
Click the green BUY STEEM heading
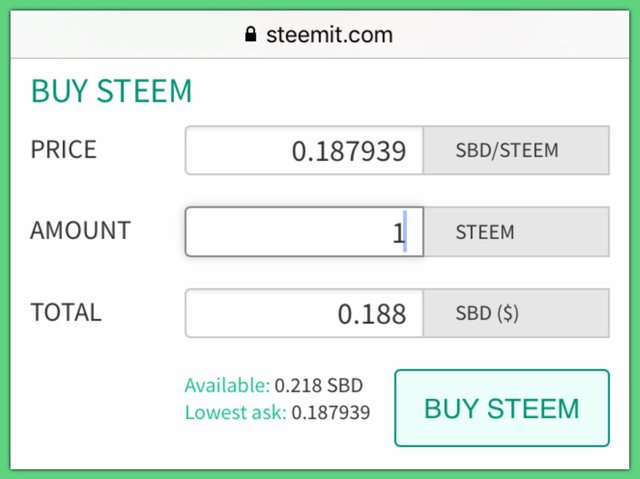pos(111,91)
